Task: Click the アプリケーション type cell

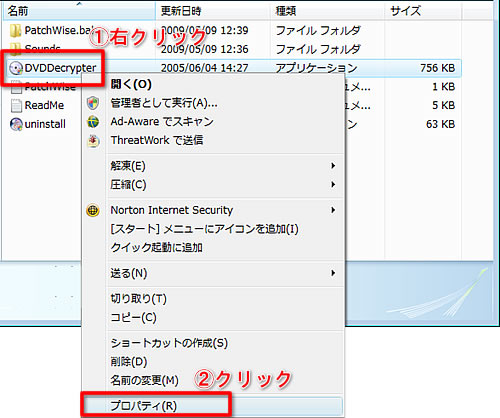Action: point(316,68)
